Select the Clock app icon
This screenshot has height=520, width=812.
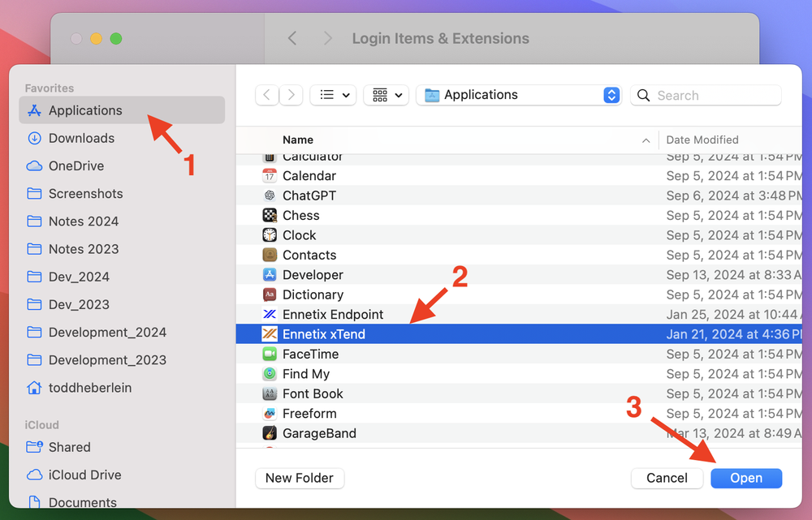(x=270, y=235)
